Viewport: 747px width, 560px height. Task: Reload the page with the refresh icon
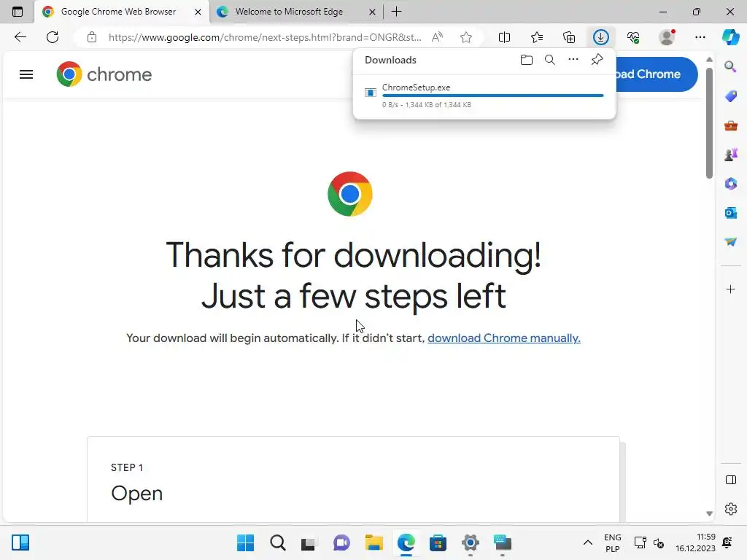[53, 37]
